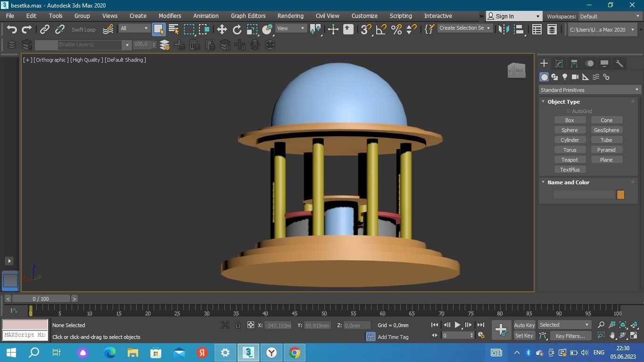Open the View reference coordinate system dropdown

pyautogui.click(x=291, y=28)
